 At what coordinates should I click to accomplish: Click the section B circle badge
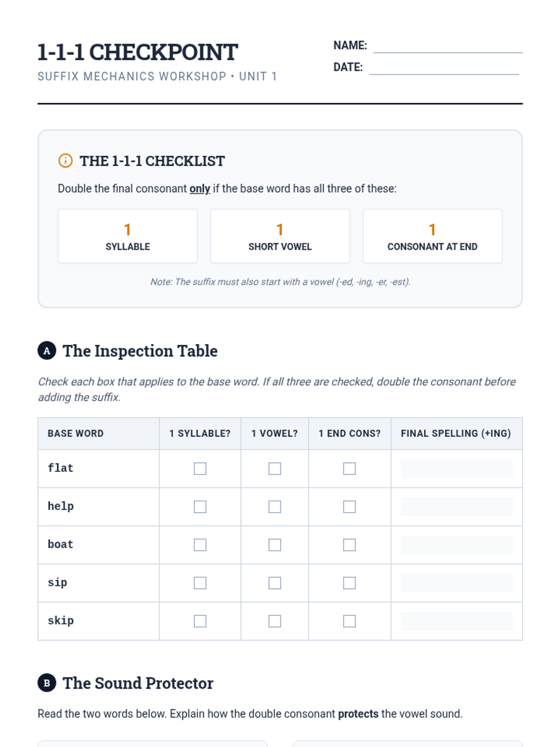[47, 683]
